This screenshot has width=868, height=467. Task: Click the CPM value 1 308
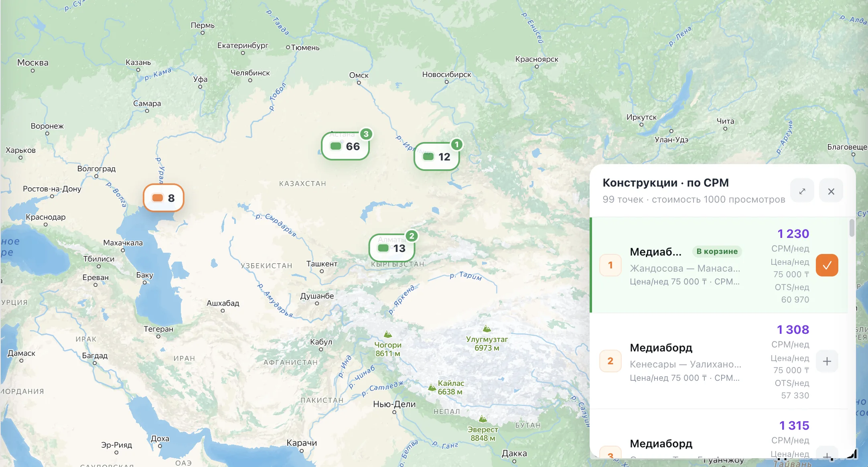click(x=793, y=329)
